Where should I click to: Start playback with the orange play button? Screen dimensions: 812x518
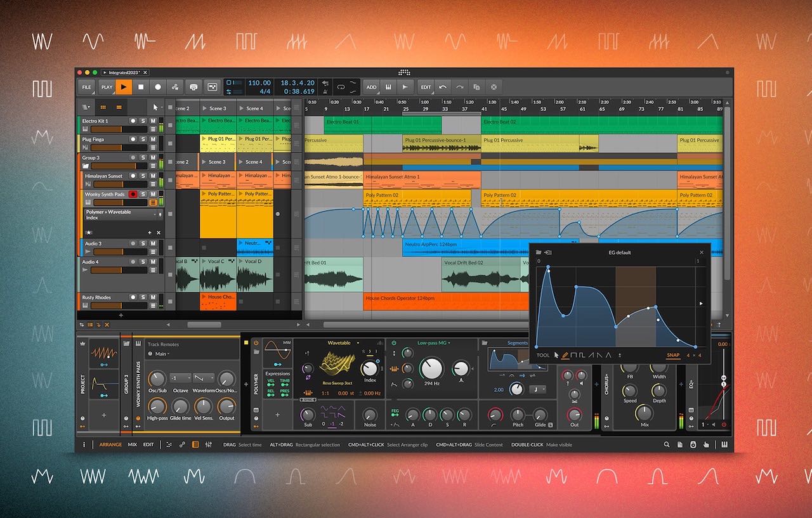[x=124, y=87]
